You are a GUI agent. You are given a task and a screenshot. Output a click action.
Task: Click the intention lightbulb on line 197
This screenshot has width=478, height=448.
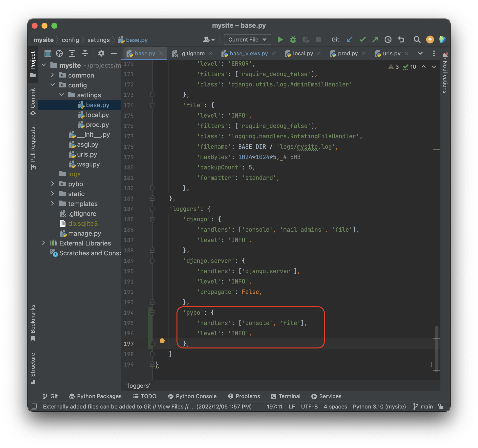click(x=162, y=342)
